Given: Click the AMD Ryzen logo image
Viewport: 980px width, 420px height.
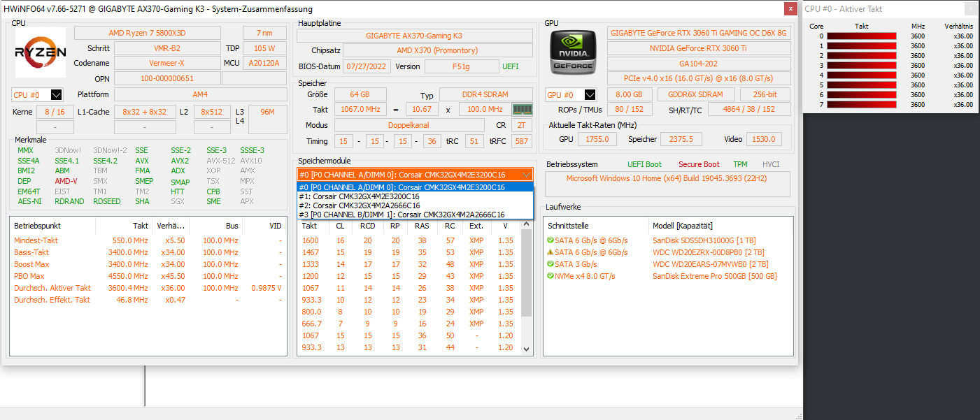Looking at the screenshot, I should (41, 52).
